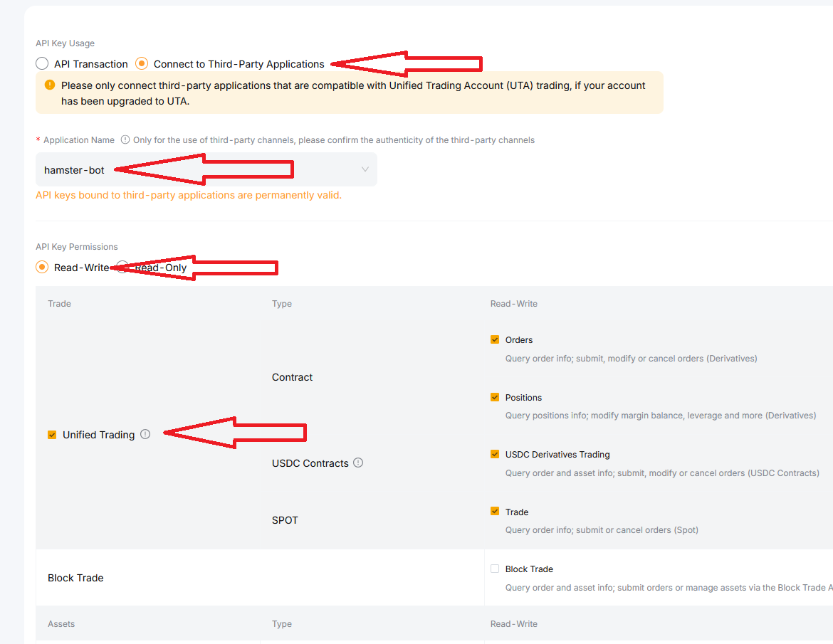833x644 pixels.
Task: Disable the Trade permission for Spot
Action: 494,511
